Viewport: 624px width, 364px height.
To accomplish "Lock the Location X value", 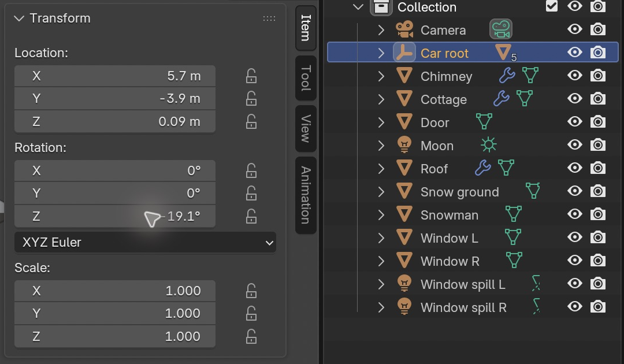I will pyautogui.click(x=251, y=76).
